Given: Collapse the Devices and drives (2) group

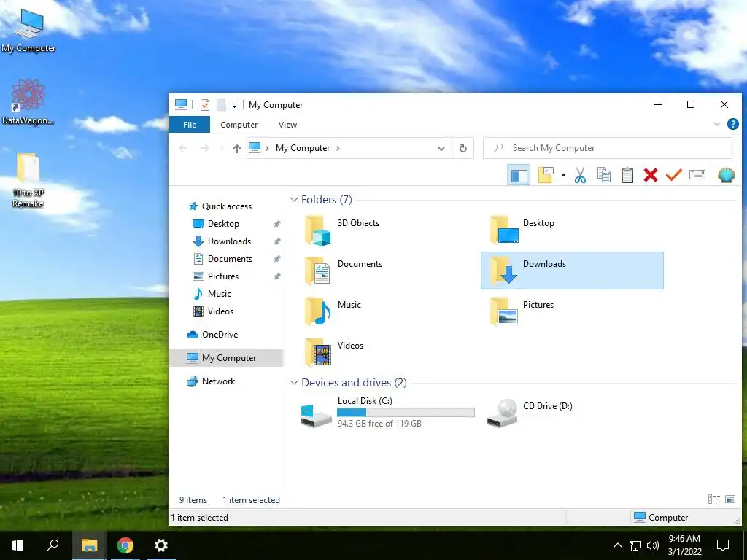Looking at the screenshot, I should [294, 382].
